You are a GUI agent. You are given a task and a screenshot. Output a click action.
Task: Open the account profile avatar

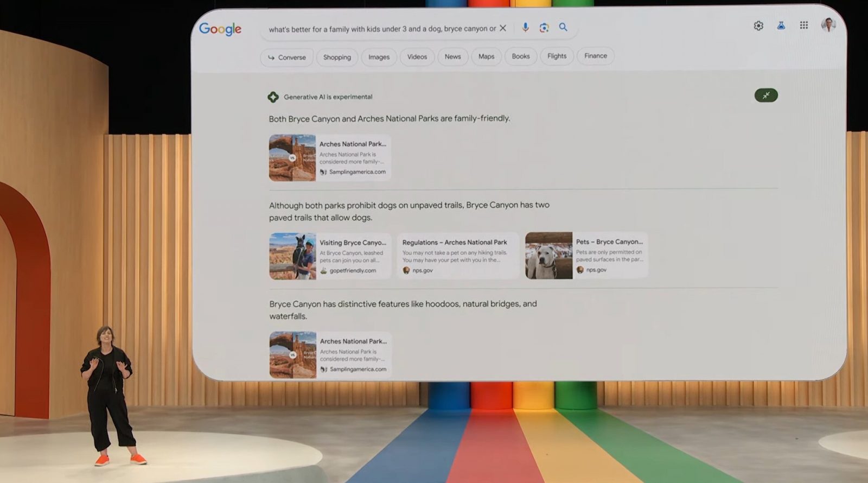click(x=828, y=24)
